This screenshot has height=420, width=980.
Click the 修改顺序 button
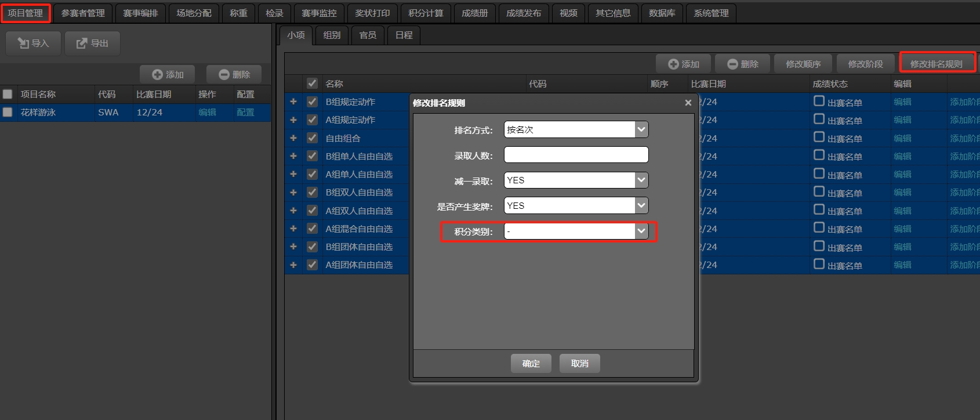pos(803,64)
